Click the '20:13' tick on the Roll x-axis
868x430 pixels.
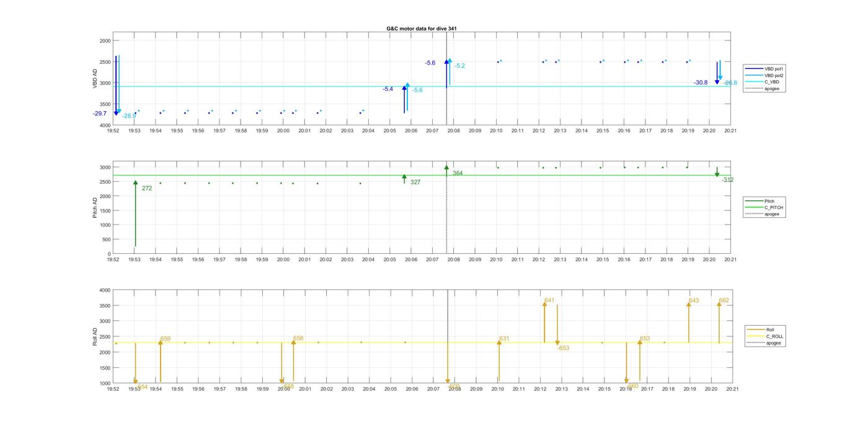click(562, 389)
